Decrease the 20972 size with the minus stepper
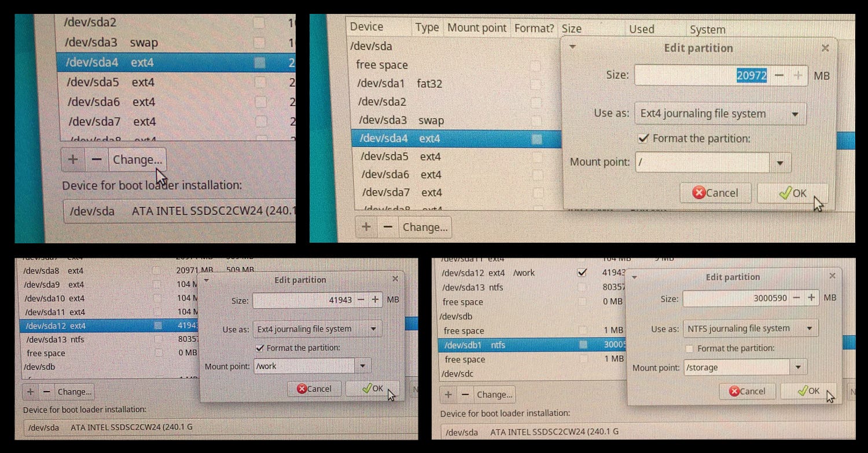Screen dimensions: 868x453 pyautogui.click(x=779, y=75)
